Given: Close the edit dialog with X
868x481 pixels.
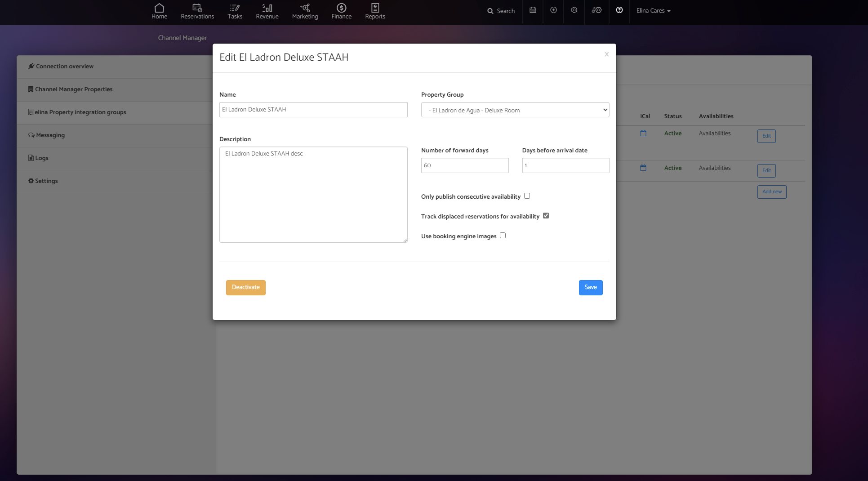Looking at the screenshot, I should [606, 54].
